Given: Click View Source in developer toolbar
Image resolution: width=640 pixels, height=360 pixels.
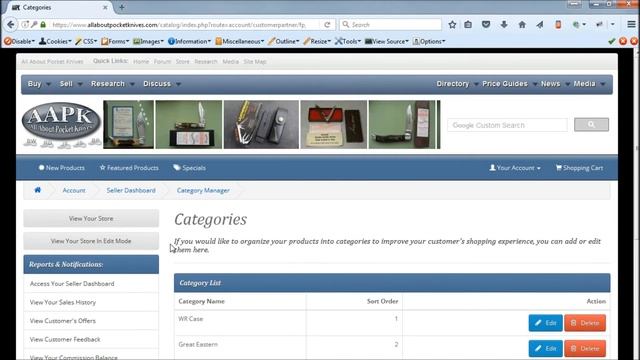Looking at the screenshot, I should (387, 41).
